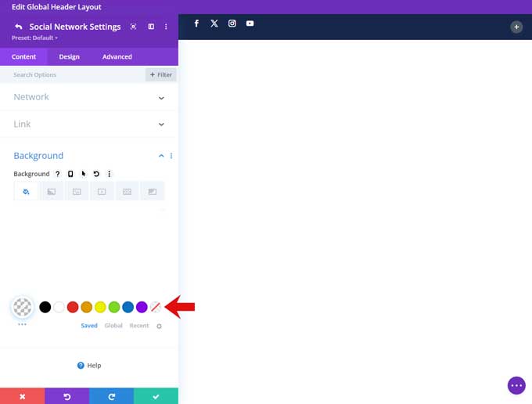This screenshot has width=532, height=404.
Task: Pick the yellow color swatch
Action: 100,307
